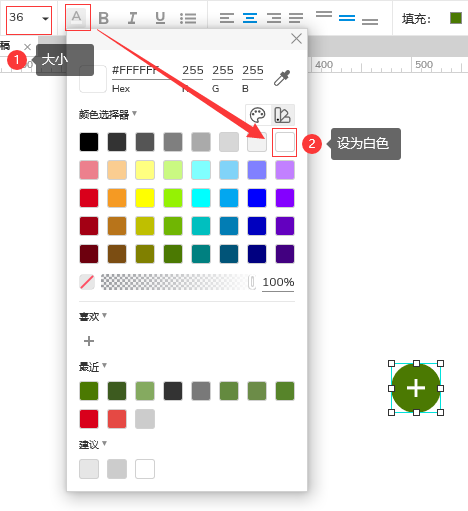468x511 pixels.
Task: Pick the pure blue swatch
Action: [x=257, y=198]
